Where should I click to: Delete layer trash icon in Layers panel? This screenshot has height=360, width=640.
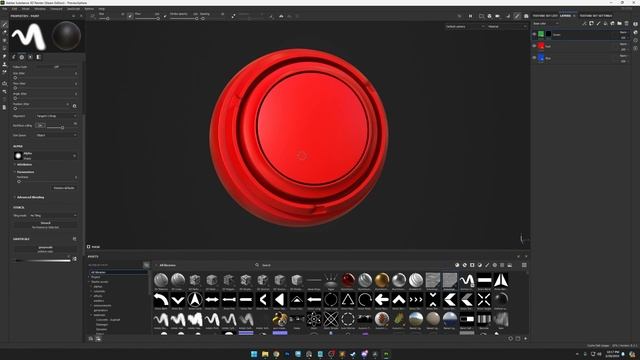627,24
